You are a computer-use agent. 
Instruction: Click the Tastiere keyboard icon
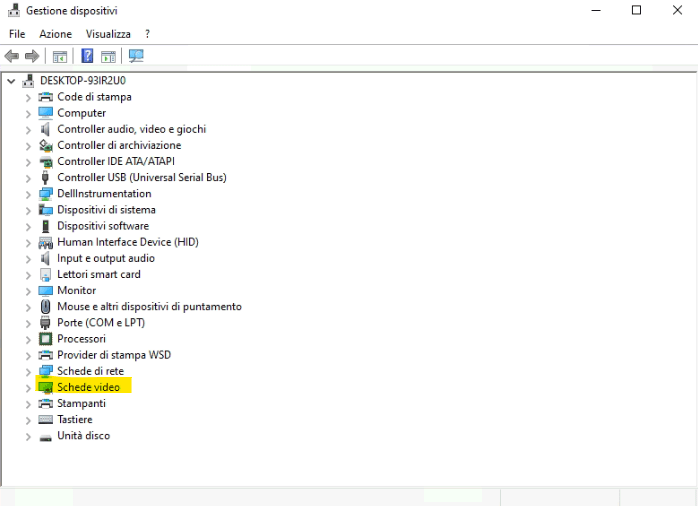pos(45,419)
